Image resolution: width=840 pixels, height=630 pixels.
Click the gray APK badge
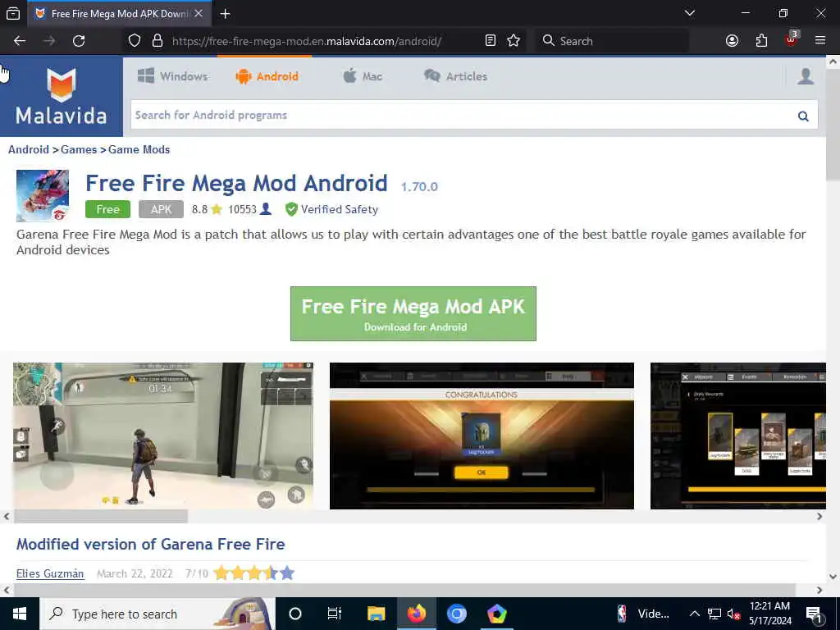coord(162,209)
